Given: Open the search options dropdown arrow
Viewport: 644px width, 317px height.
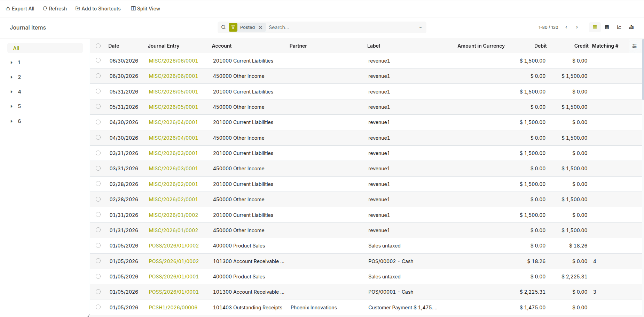Looking at the screenshot, I should [x=420, y=27].
